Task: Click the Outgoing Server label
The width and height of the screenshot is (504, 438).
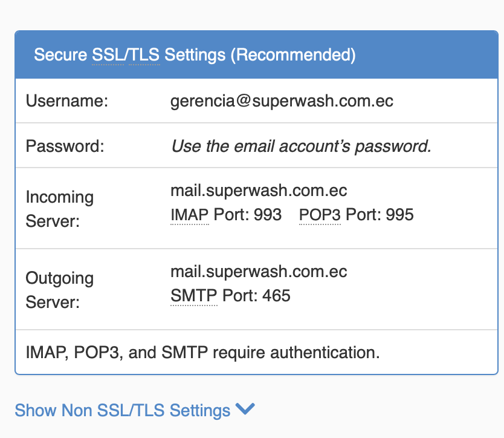Action: point(59,290)
